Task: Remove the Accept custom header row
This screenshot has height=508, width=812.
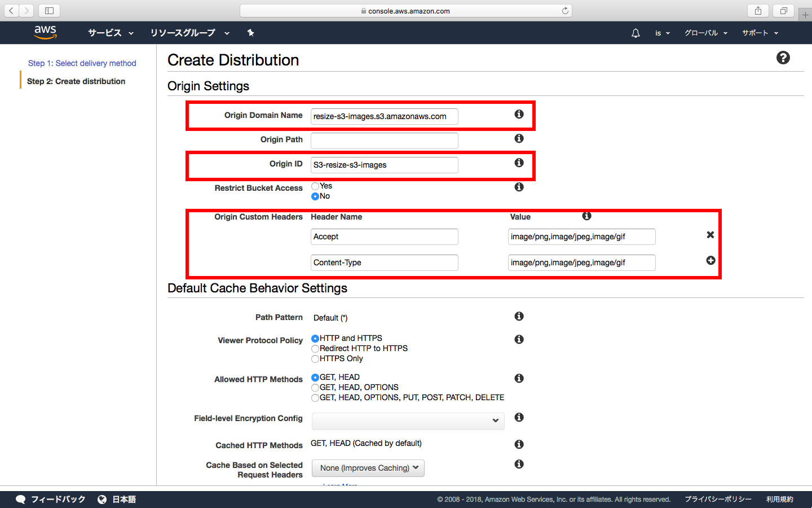Action: tap(710, 235)
